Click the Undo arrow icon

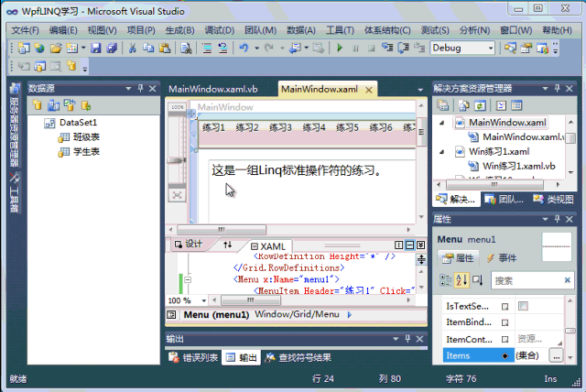(244, 48)
